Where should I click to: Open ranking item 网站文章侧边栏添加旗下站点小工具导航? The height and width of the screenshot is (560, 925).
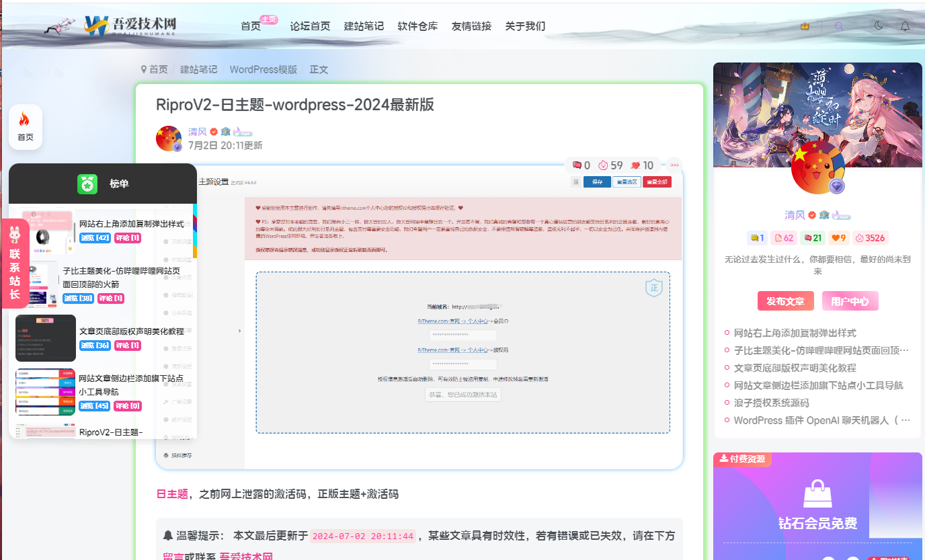coord(131,385)
